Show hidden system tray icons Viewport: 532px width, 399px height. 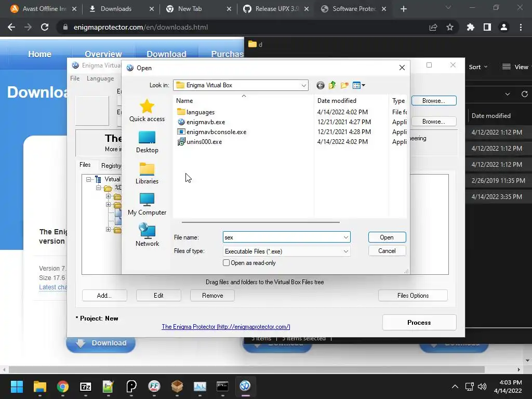click(x=455, y=387)
